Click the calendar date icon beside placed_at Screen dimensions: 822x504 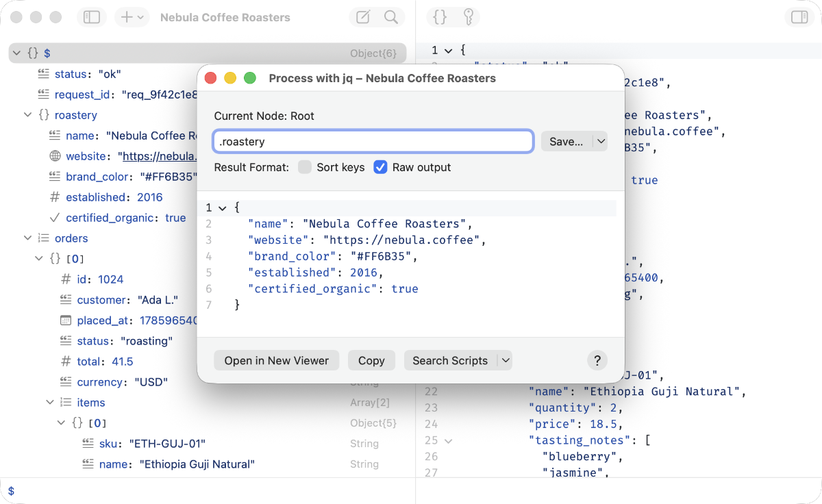click(66, 320)
